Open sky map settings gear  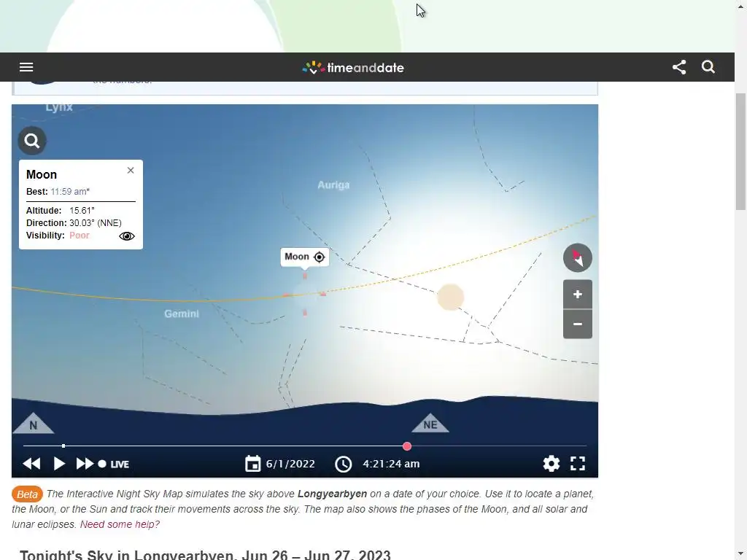tap(551, 463)
